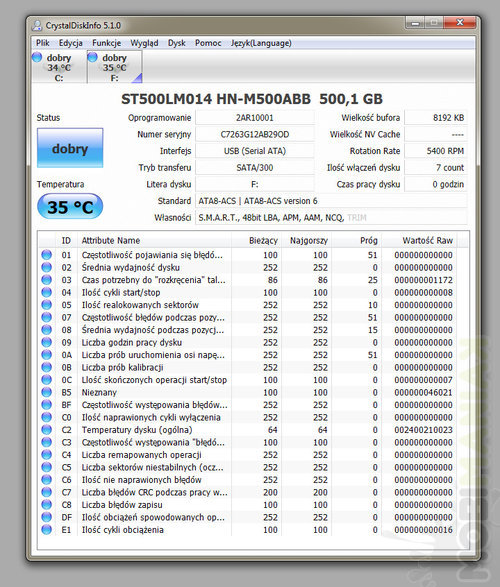The width and height of the screenshot is (500, 587).
Task: Open the Język(Language) menu
Action: [x=261, y=43]
